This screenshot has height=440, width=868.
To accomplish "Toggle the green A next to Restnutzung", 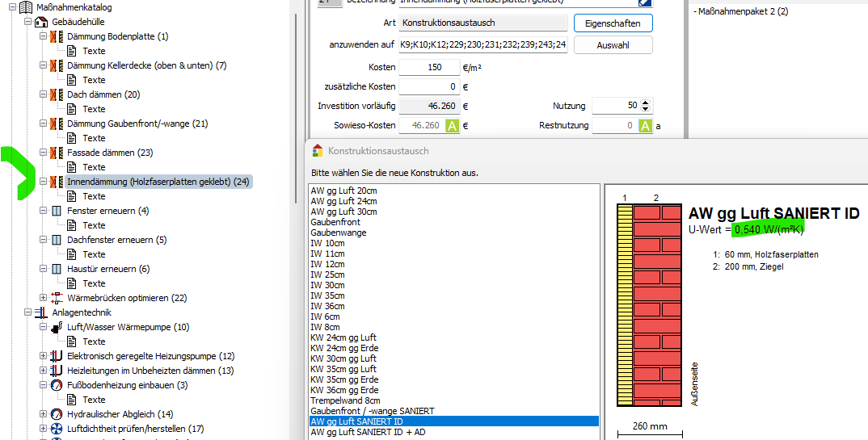I will (x=646, y=125).
